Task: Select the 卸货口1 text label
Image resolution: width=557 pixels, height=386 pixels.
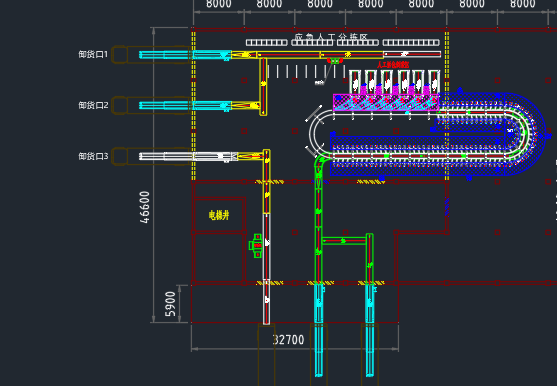Action: (x=93, y=54)
